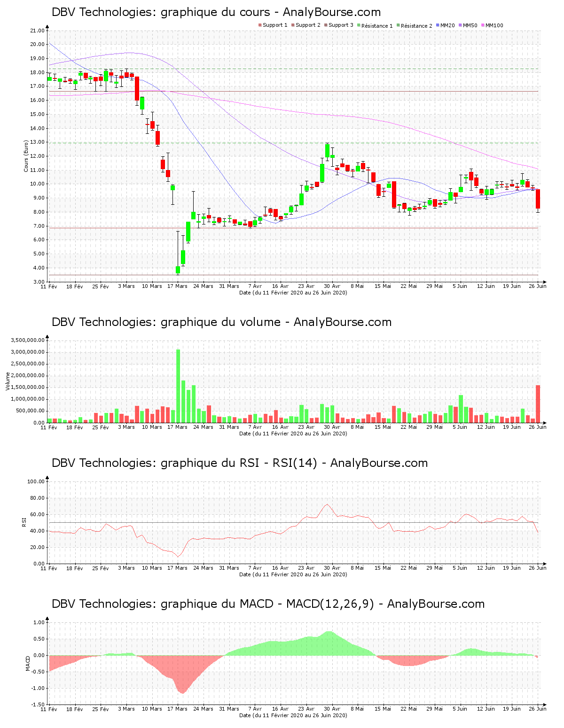The width and height of the screenshot is (564, 728).
Task: Click the -1.50 value on MACD axis
Action: click(39, 705)
